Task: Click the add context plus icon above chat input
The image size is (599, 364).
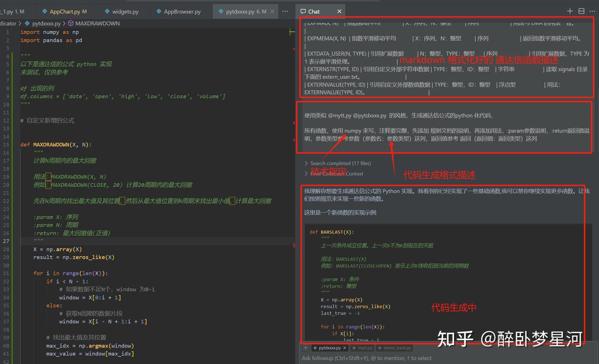Action: (x=305, y=348)
